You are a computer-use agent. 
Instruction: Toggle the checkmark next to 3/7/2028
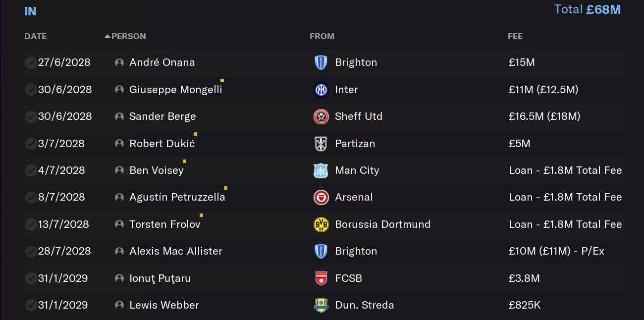point(31,144)
